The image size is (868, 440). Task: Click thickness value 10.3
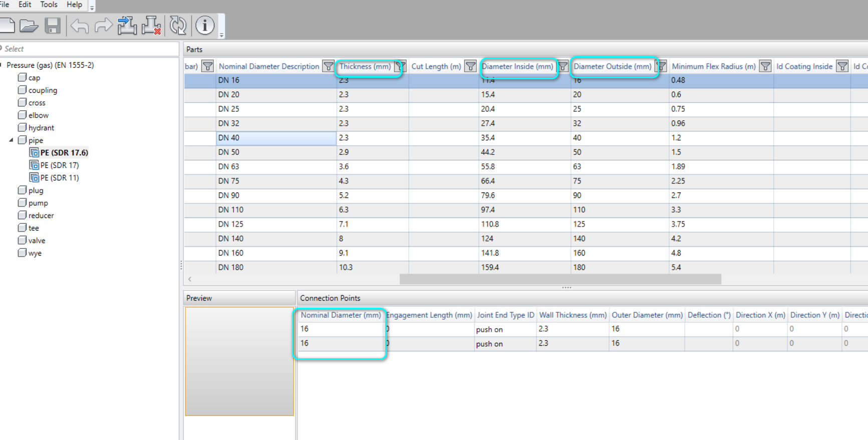(x=346, y=267)
